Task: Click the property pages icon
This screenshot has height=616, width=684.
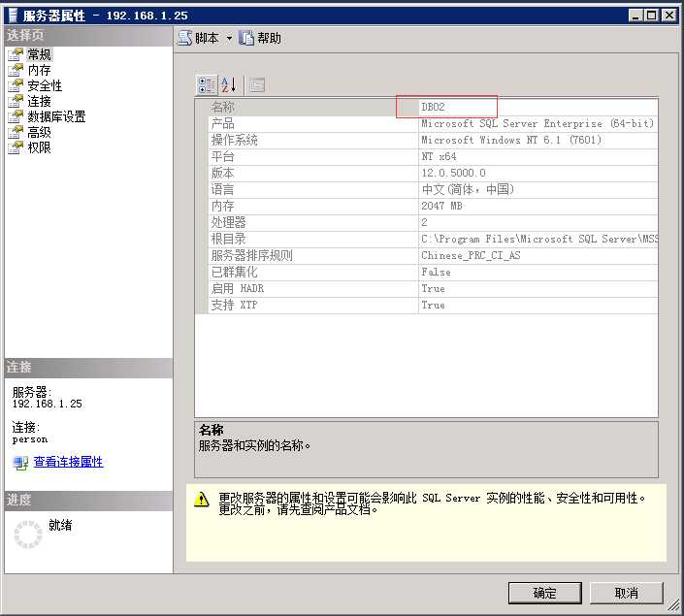Action: (x=257, y=84)
